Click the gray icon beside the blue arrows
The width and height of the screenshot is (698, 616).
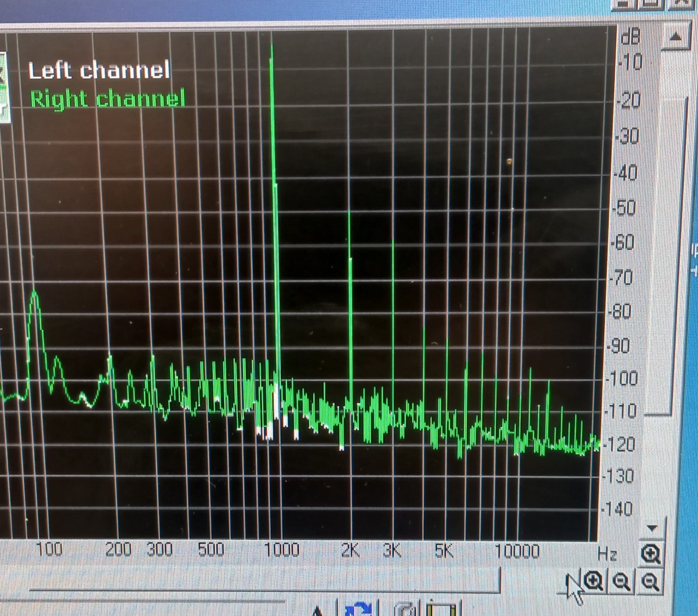click(404, 609)
